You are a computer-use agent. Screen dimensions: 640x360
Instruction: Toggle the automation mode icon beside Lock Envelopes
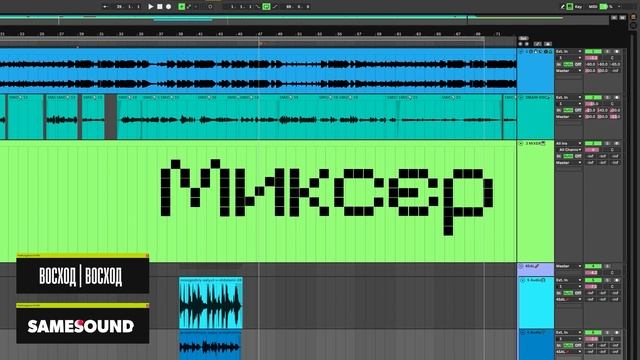[548, 44]
